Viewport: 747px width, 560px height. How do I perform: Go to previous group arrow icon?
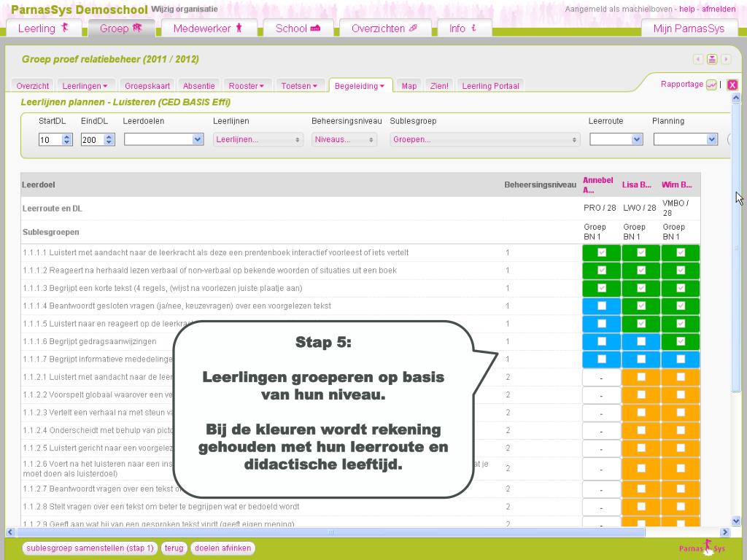pyautogui.click(x=698, y=59)
